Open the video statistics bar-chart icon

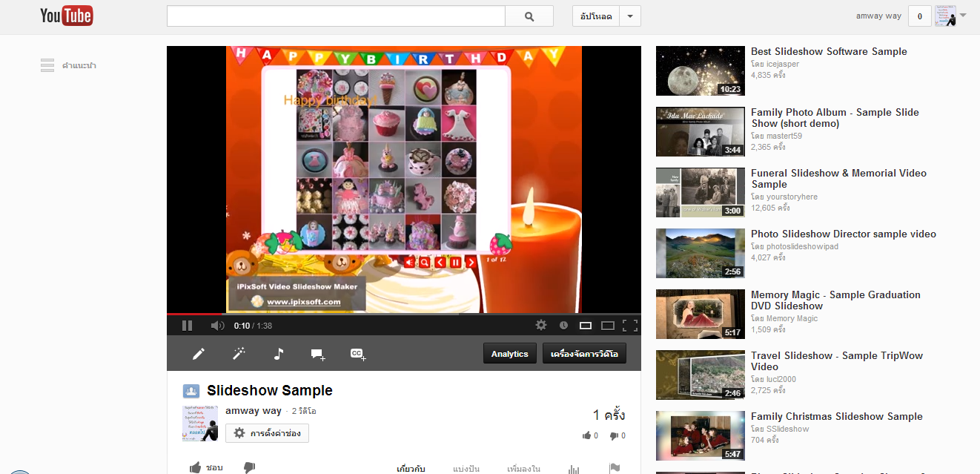pos(574,469)
